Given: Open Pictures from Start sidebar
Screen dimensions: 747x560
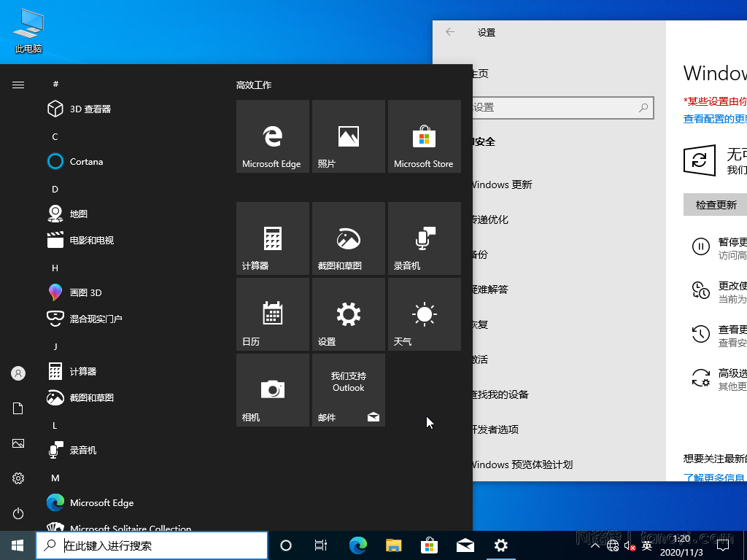Looking at the screenshot, I should [x=18, y=443].
